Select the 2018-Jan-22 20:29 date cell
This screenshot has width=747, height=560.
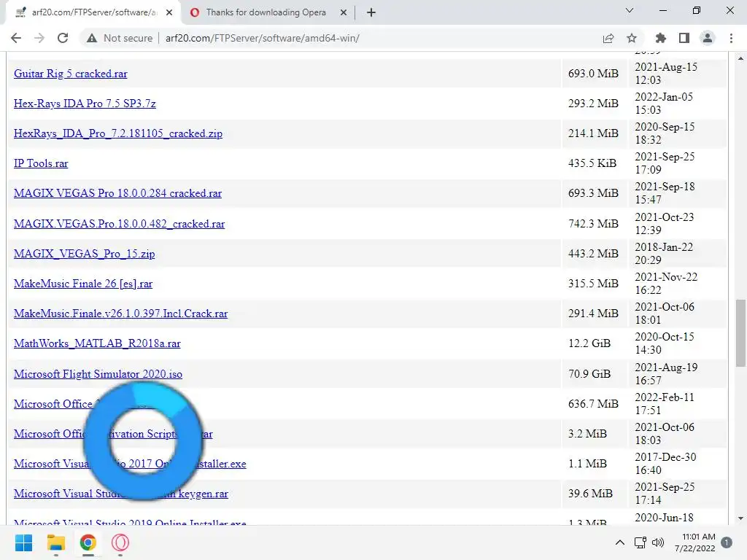click(x=678, y=253)
